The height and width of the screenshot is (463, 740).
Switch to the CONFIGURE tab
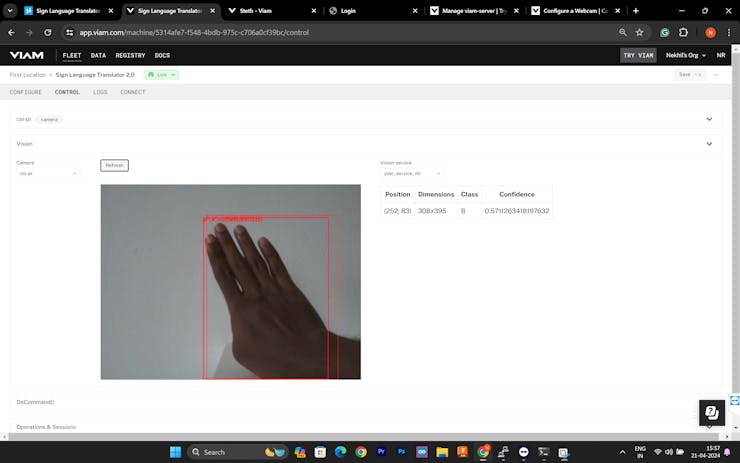point(25,92)
